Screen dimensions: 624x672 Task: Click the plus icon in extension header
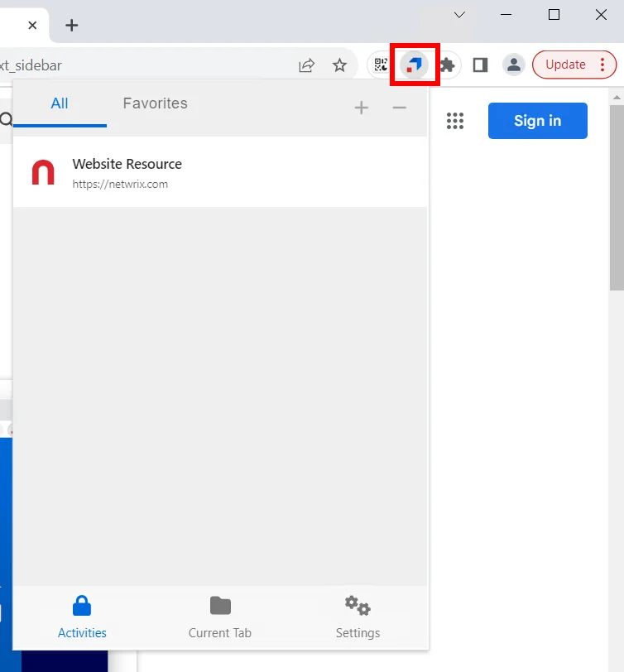(x=362, y=108)
